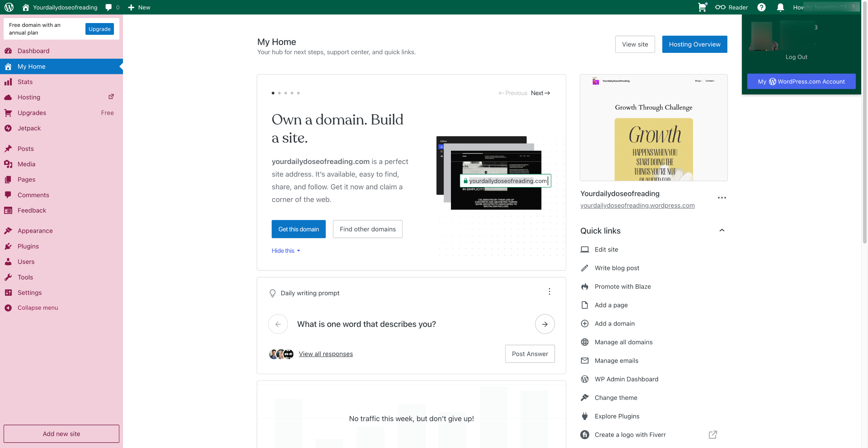
Task: Open Daily writing prompt three-dot menu
Action: click(x=549, y=291)
